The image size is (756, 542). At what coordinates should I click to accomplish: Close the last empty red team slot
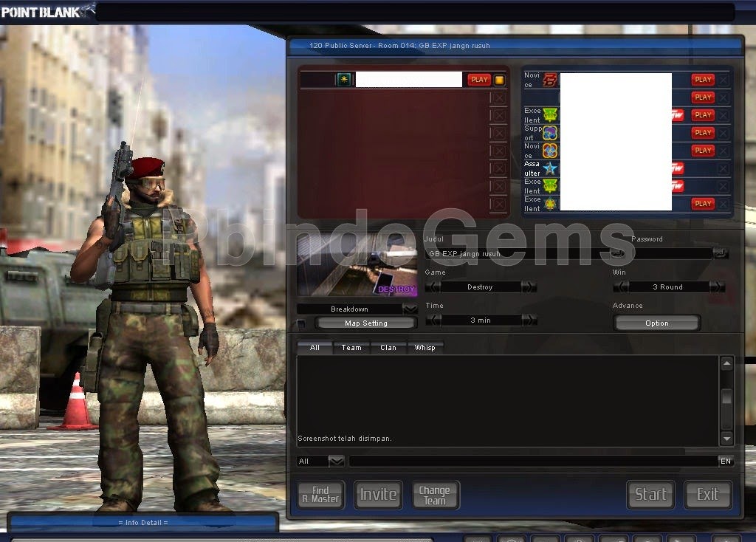click(499, 204)
